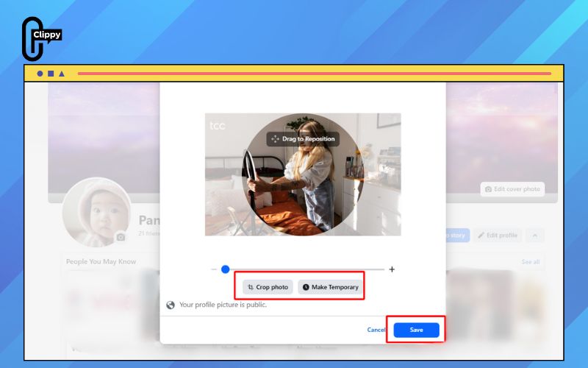Screen dimensions: 588x368
Task: Click Make Temporary button
Action: pyautogui.click(x=330, y=287)
